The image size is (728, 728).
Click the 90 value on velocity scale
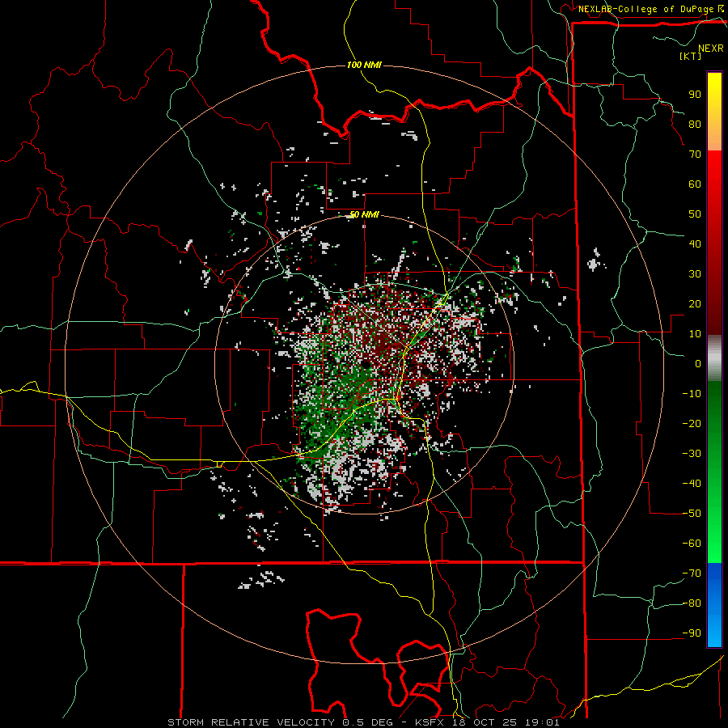[695, 95]
